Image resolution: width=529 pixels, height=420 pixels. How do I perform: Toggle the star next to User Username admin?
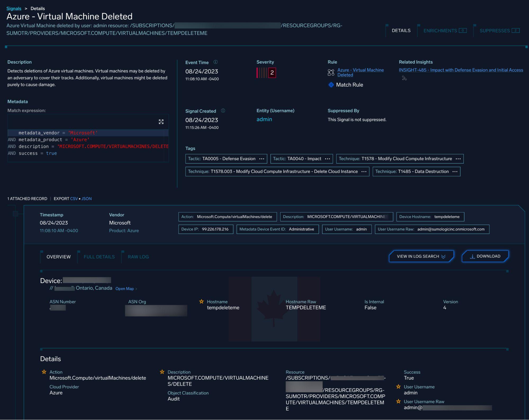[x=398, y=387]
